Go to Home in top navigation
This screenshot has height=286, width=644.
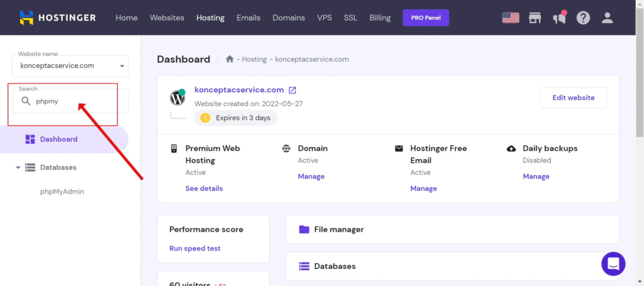[x=126, y=18]
